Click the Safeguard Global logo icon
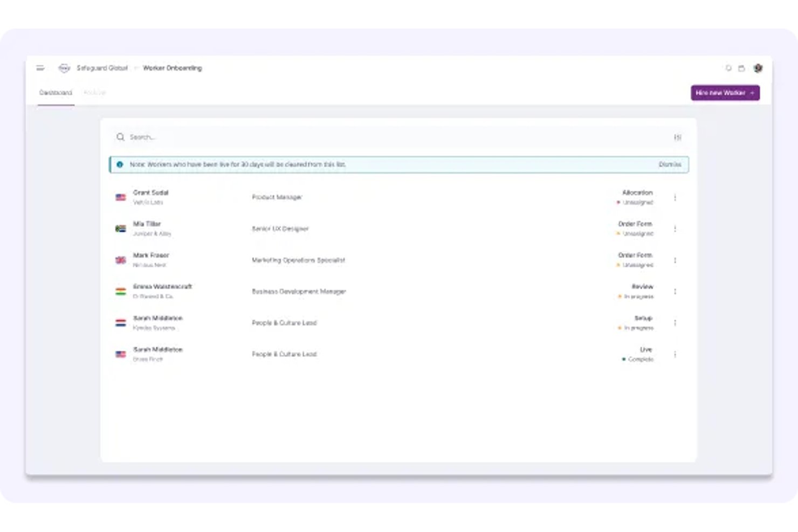The height and width of the screenshot is (532, 798). (x=64, y=68)
